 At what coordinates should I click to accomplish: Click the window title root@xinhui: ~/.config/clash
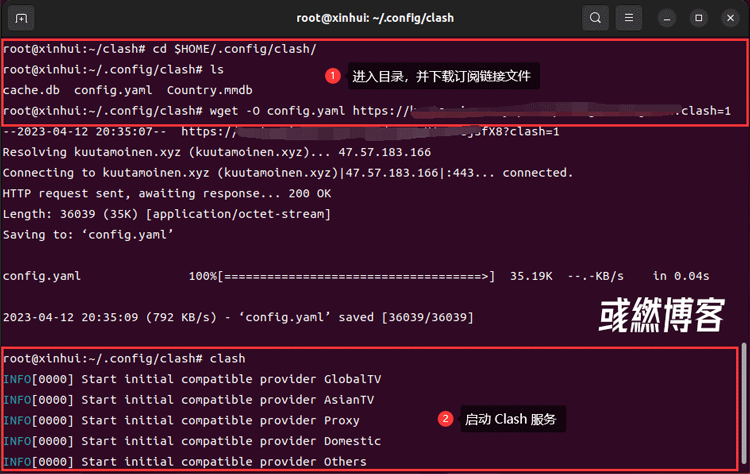tap(374, 18)
